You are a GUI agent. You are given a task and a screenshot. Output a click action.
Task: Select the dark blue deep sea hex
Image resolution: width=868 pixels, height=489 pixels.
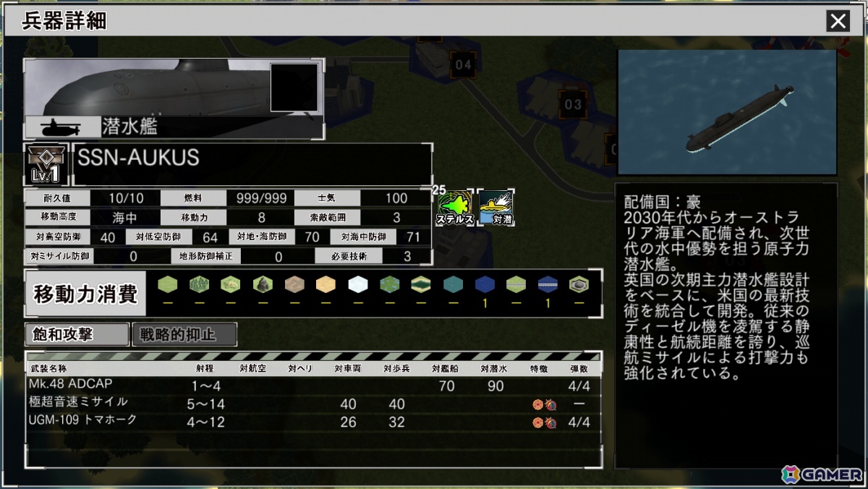tap(485, 285)
